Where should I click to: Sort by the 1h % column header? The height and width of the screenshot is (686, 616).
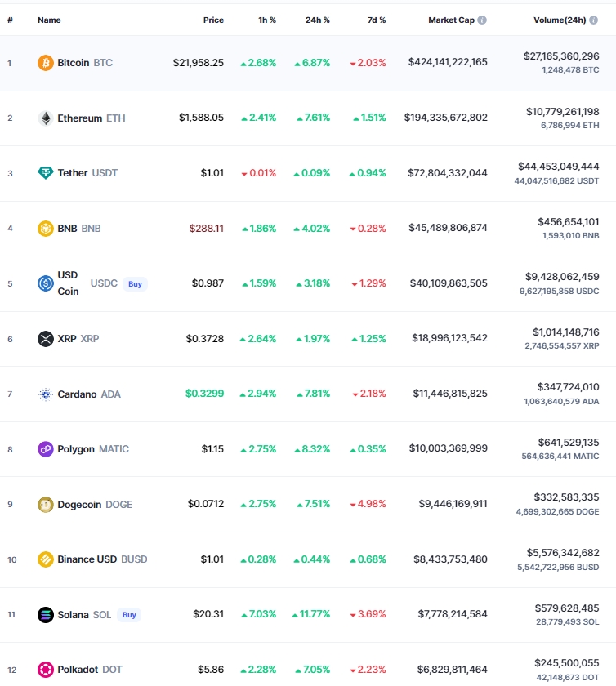tap(267, 20)
